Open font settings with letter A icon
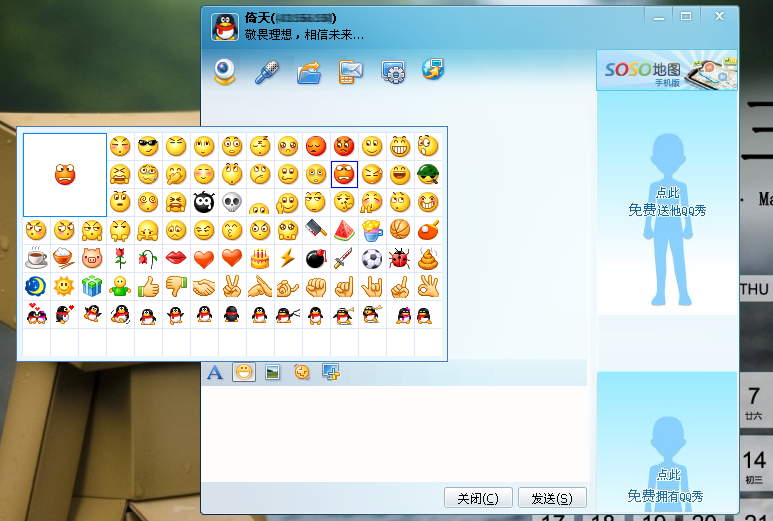773x521 pixels. pos(215,373)
